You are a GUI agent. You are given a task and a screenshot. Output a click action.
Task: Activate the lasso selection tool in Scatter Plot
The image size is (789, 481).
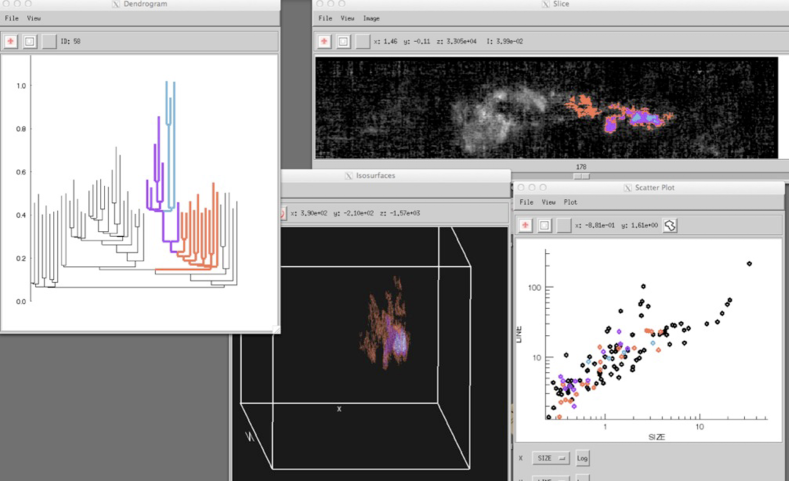[x=672, y=225]
